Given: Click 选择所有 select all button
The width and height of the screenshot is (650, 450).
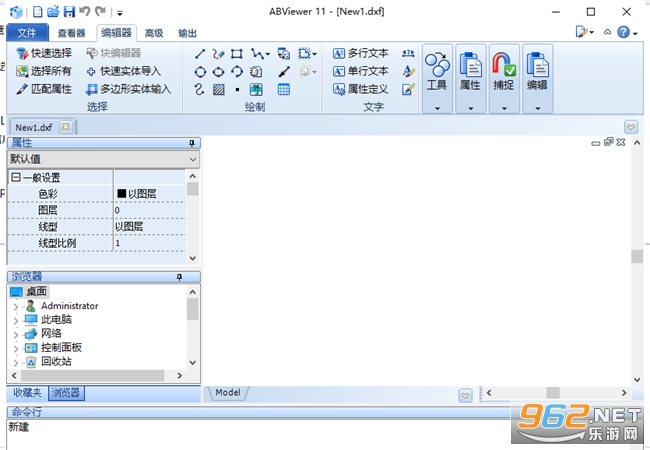Looking at the screenshot, I should tap(44, 71).
